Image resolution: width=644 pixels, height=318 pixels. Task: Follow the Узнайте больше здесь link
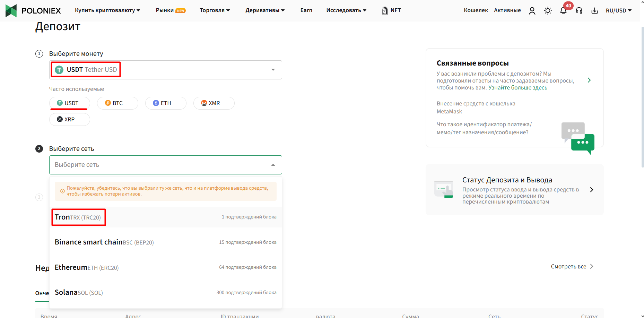[x=518, y=88]
